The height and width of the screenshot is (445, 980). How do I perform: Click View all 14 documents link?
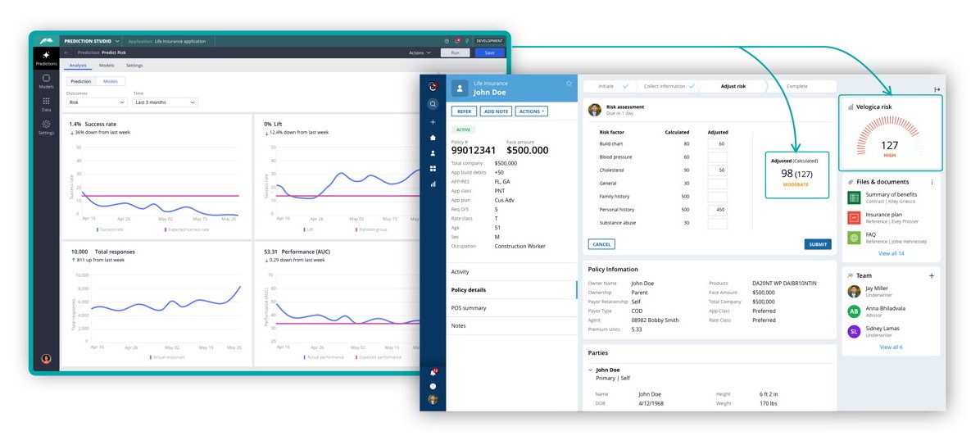[x=891, y=253]
